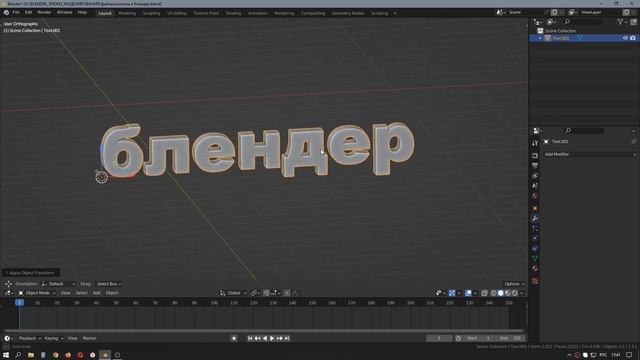Open the Default orientation dropdown

click(x=58, y=284)
